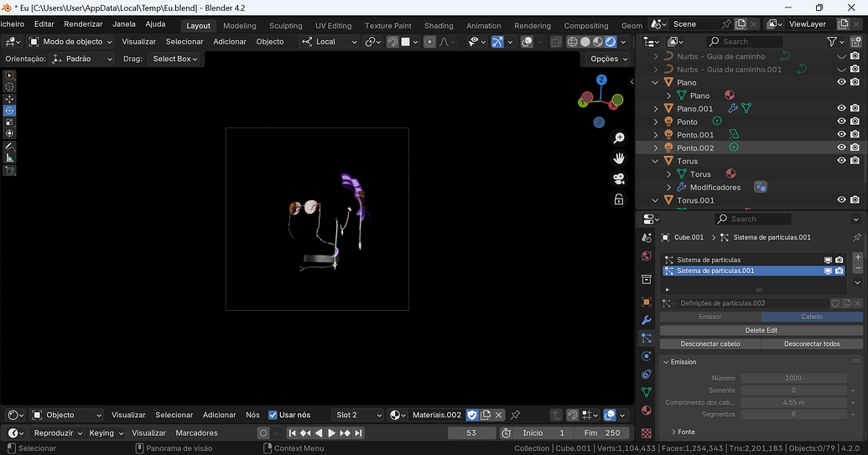Open the Particles properties tab
This screenshot has width=868, height=455.
pos(646,339)
